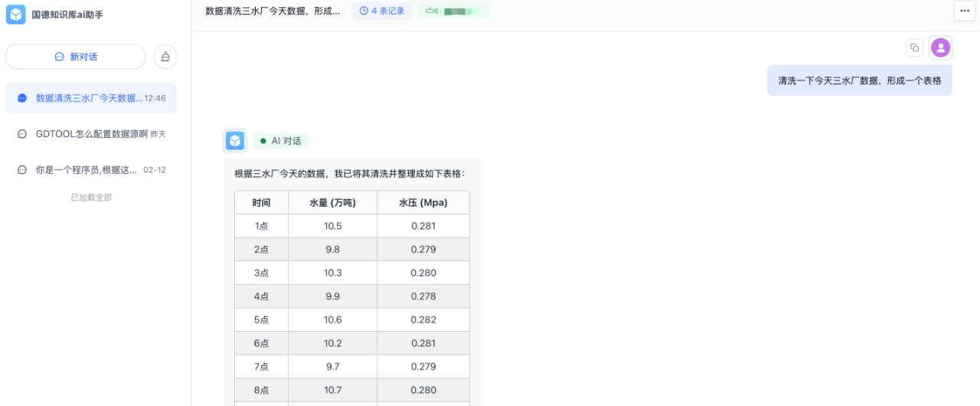Click chat bubble icon beside 你是一个程序员 conversation
Image resolution: width=980 pixels, height=406 pixels.
tap(22, 170)
